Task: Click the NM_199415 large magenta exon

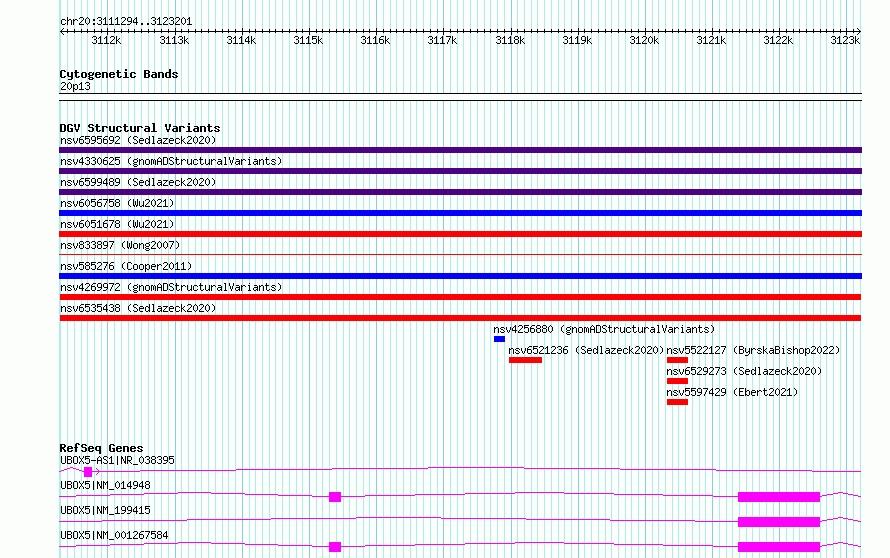Action: [779, 522]
